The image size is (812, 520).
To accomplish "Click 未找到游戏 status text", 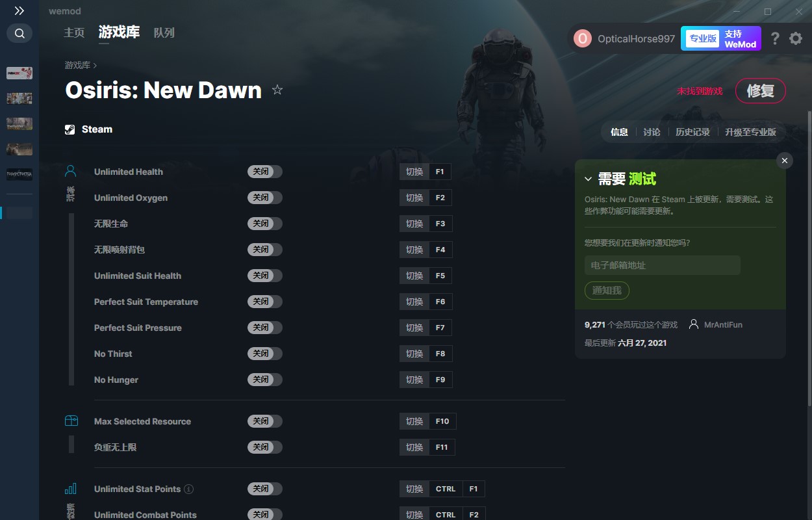I will (x=700, y=91).
